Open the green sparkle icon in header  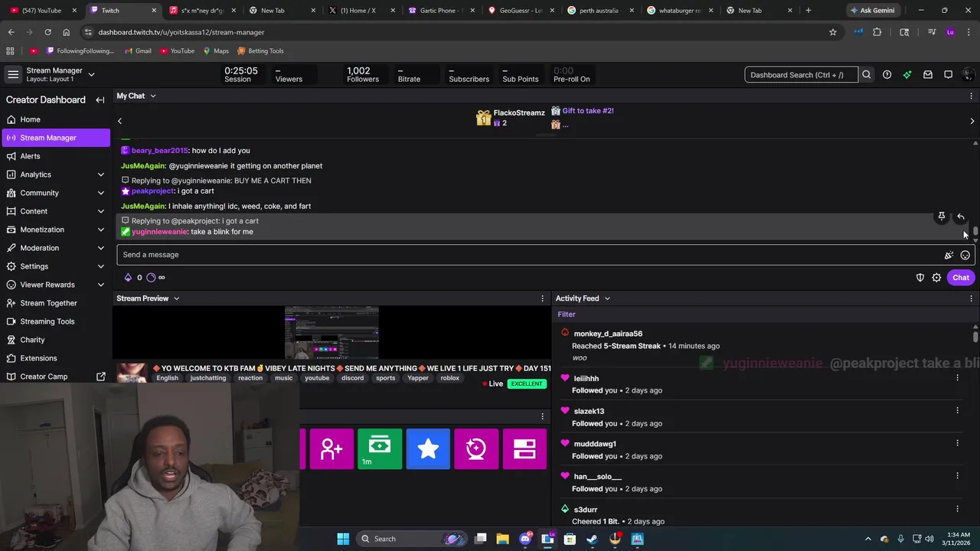pyautogui.click(x=907, y=75)
